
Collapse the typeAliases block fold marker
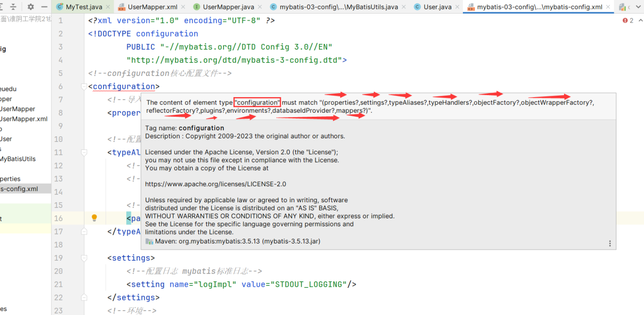(x=84, y=152)
